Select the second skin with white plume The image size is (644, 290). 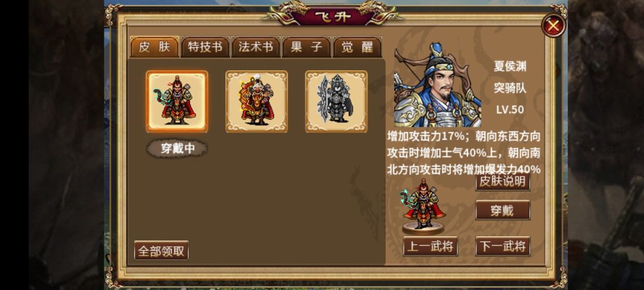coord(256,101)
